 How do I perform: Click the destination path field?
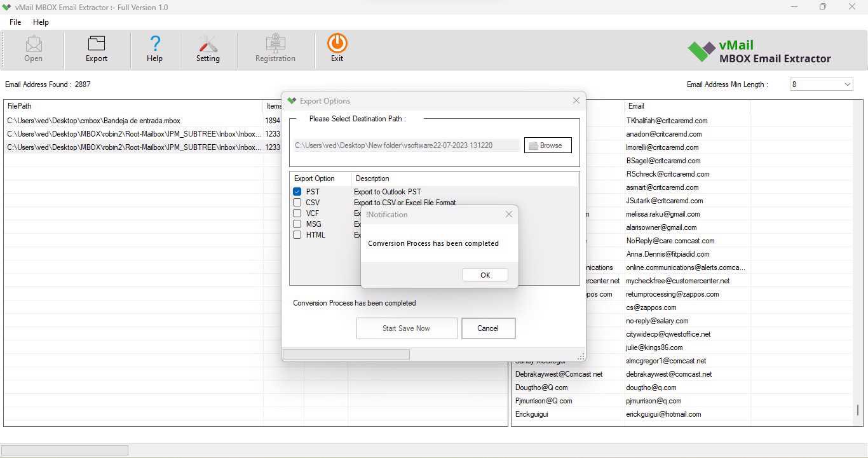(407, 145)
